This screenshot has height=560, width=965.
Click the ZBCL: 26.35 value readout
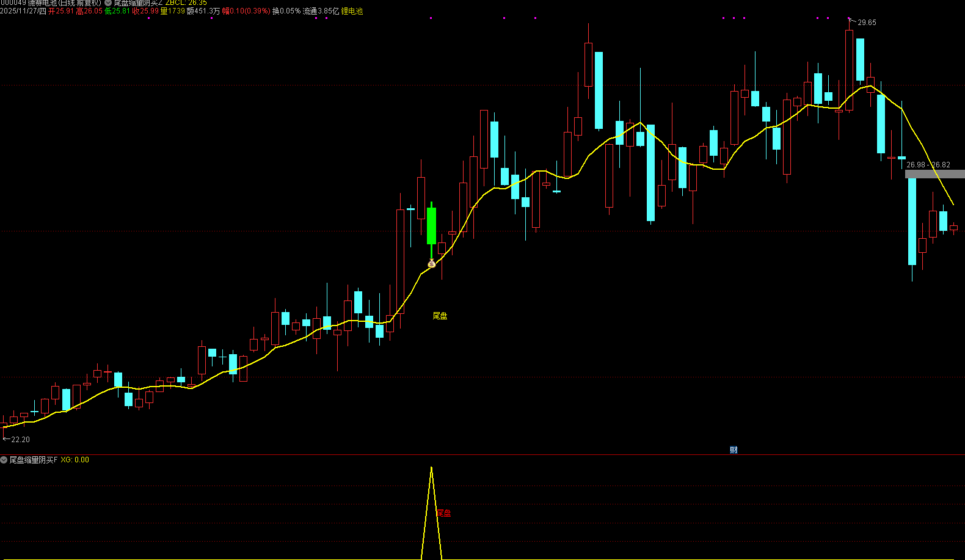point(186,3)
